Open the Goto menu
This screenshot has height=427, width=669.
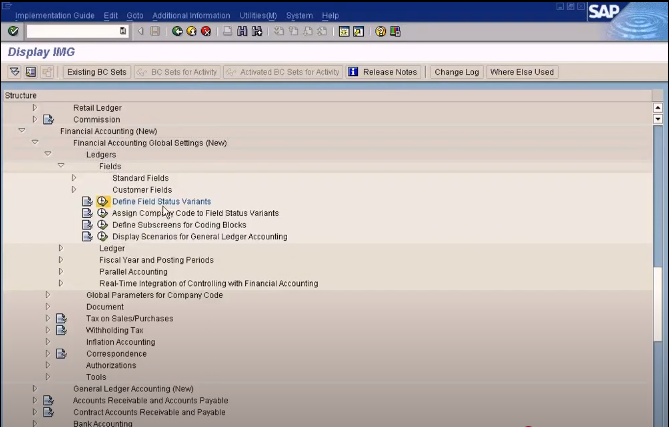tap(135, 15)
